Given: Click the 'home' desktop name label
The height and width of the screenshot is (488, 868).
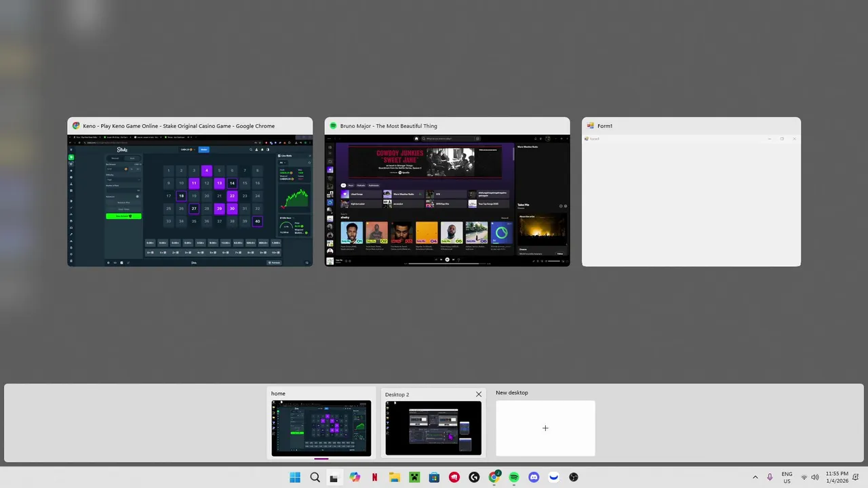Looking at the screenshot, I should click(x=278, y=393).
